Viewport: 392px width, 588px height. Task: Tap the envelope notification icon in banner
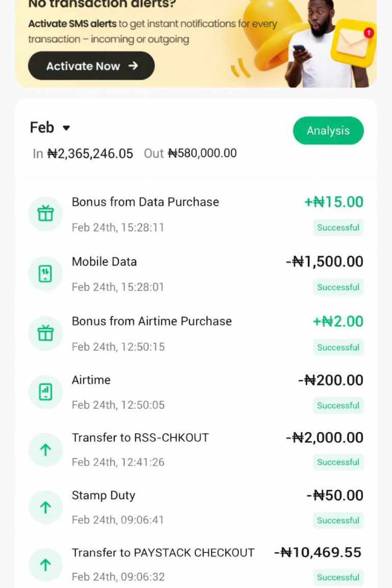tap(353, 45)
